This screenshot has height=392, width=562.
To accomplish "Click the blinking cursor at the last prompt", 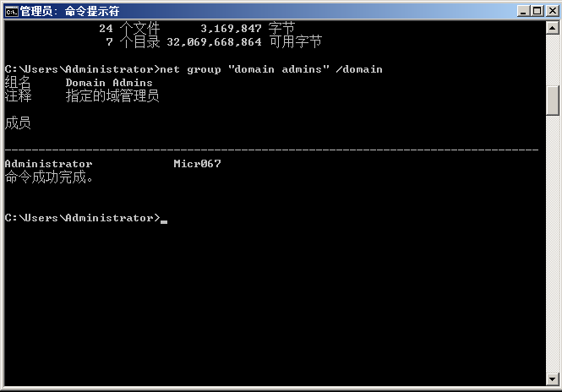I will (x=164, y=222).
